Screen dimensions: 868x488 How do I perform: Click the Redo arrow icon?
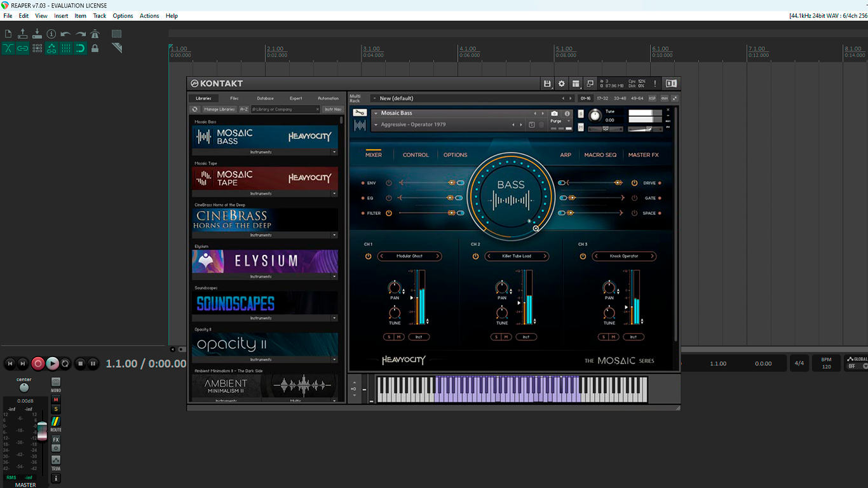coord(81,34)
